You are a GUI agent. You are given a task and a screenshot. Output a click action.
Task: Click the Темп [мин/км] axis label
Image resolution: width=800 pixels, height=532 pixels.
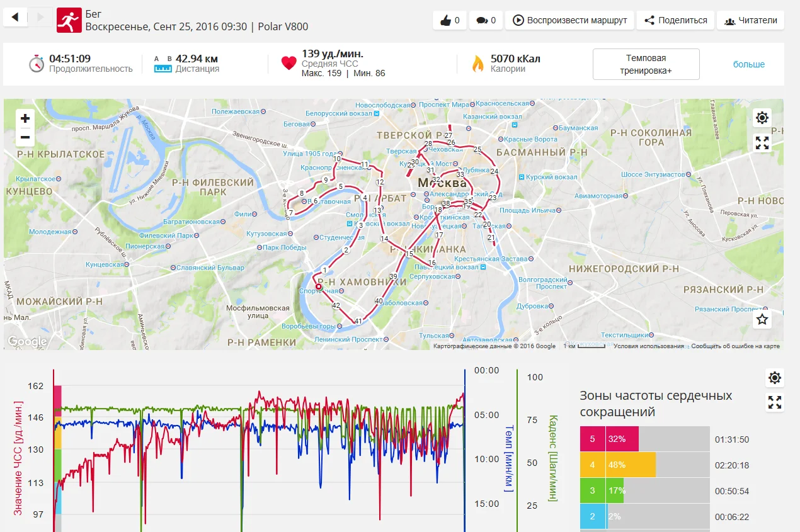click(x=508, y=458)
